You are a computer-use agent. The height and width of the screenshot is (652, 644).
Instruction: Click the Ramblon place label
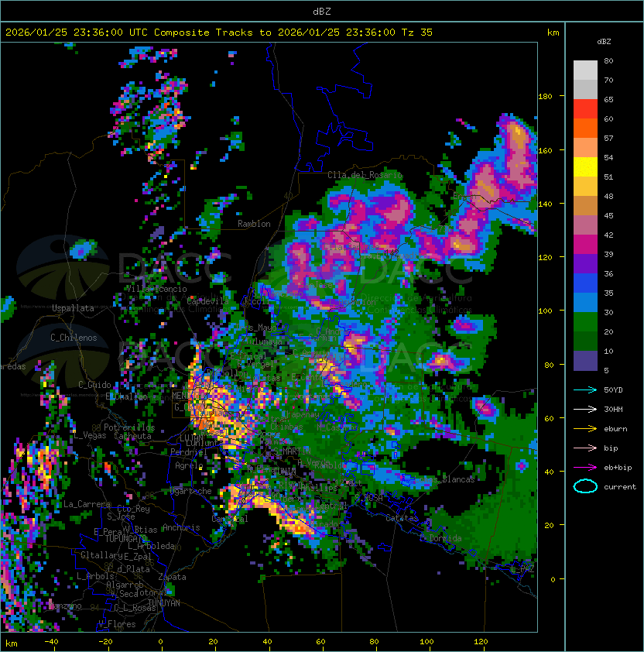(254, 224)
